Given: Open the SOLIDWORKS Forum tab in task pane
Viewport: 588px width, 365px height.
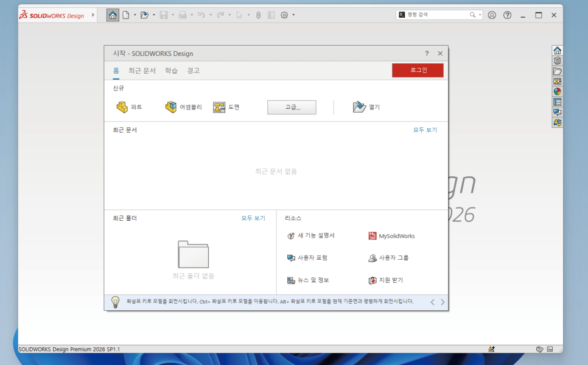Looking at the screenshot, I should coord(557,112).
